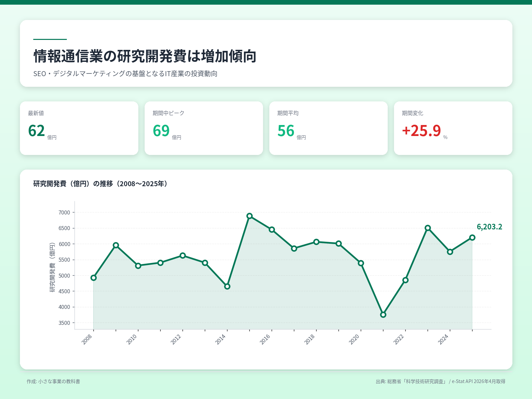Click the 2011 data point marker
This screenshot has height=399, width=532.
click(161, 263)
